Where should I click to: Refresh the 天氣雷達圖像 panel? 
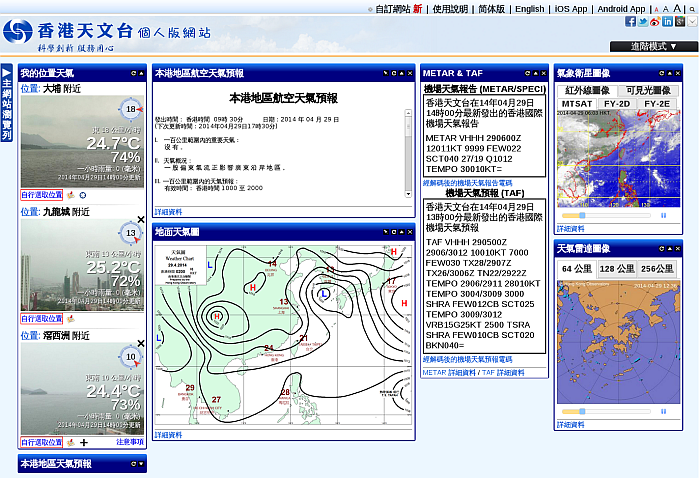point(662,249)
